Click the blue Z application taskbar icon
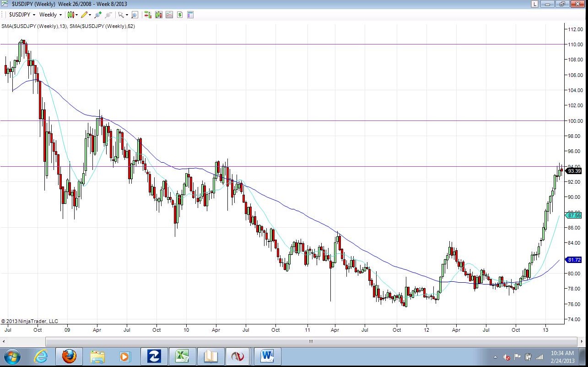 tap(154, 356)
